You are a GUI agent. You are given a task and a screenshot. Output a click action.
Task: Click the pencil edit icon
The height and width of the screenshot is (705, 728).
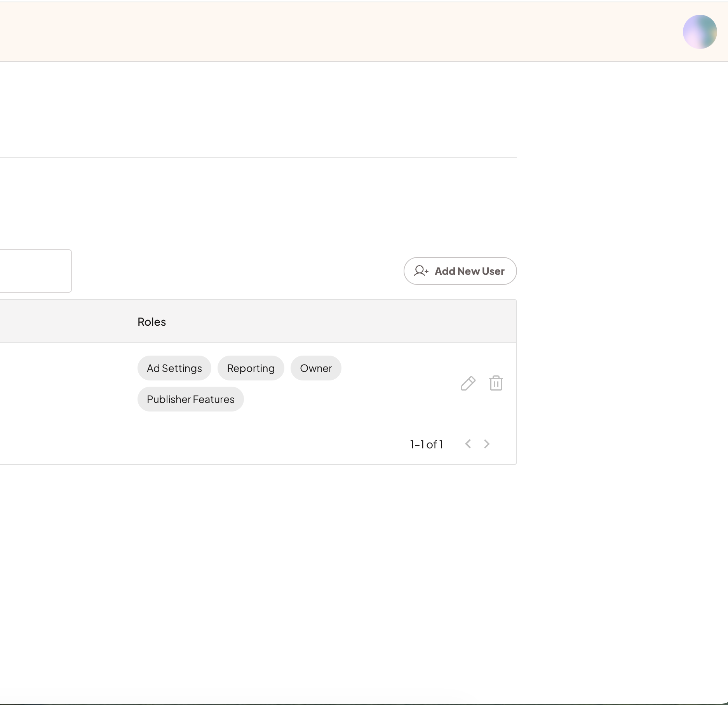[468, 384]
